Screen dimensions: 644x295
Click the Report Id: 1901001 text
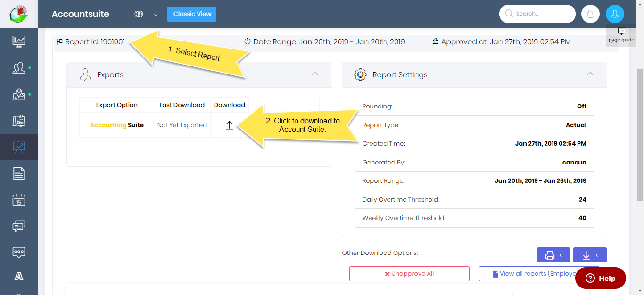[x=95, y=41]
